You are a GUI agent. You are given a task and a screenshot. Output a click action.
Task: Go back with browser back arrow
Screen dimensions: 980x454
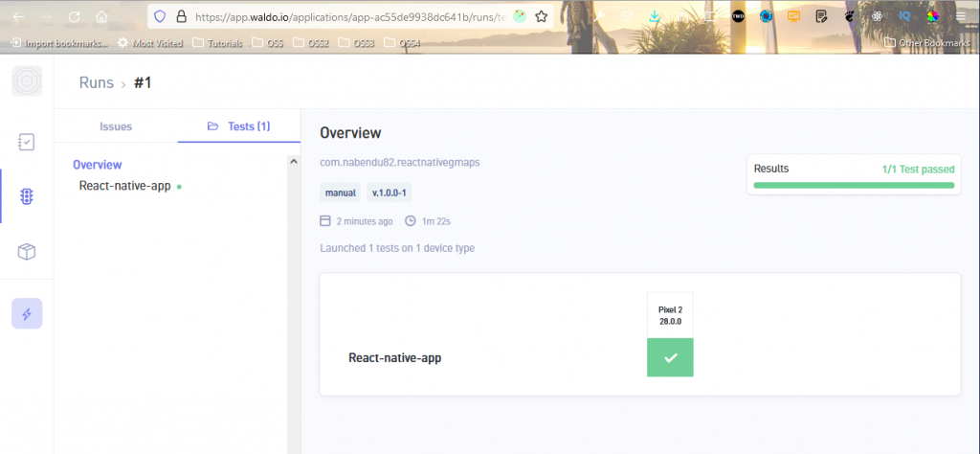point(18,17)
